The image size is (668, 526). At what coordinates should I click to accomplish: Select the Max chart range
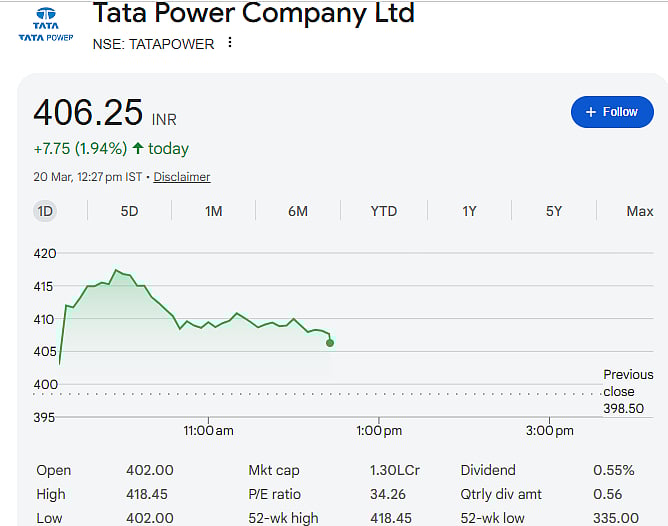coord(639,211)
